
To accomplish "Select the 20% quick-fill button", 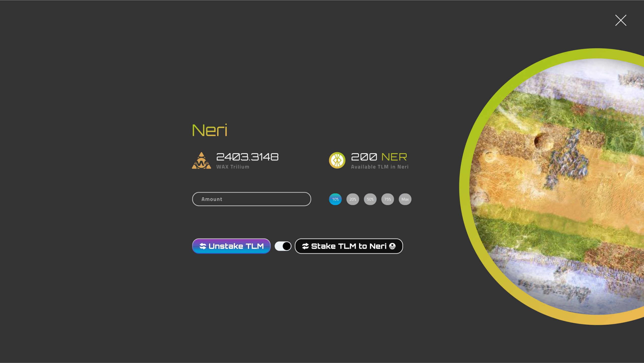I will [x=352, y=199].
